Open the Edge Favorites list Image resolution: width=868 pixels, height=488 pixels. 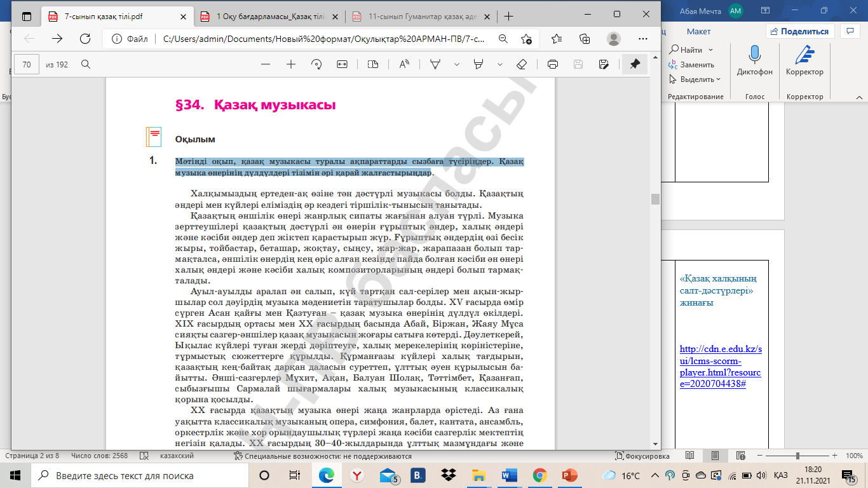(557, 39)
